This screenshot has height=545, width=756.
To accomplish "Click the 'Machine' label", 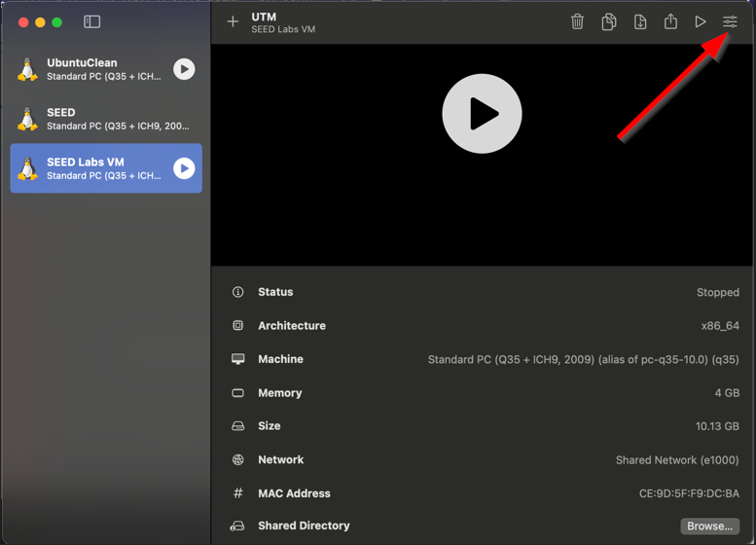I will click(x=280, y=359).
